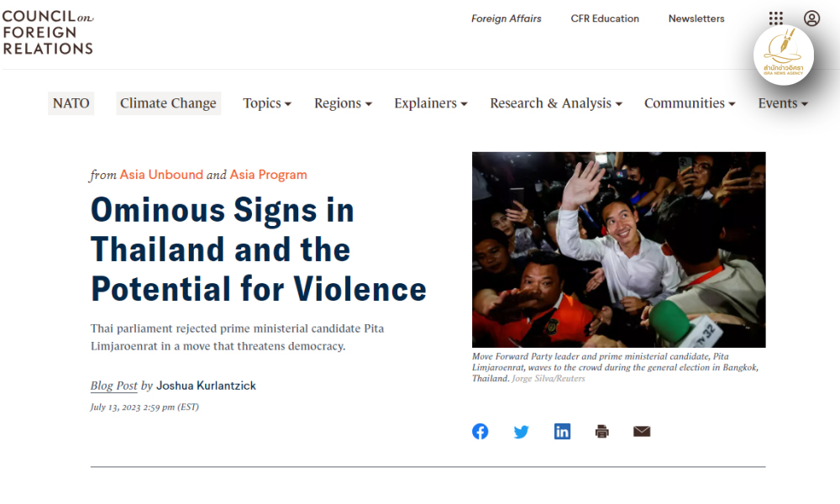Open the Research & Analysis menu
The image size is (840, 504).
coord(556,103)
